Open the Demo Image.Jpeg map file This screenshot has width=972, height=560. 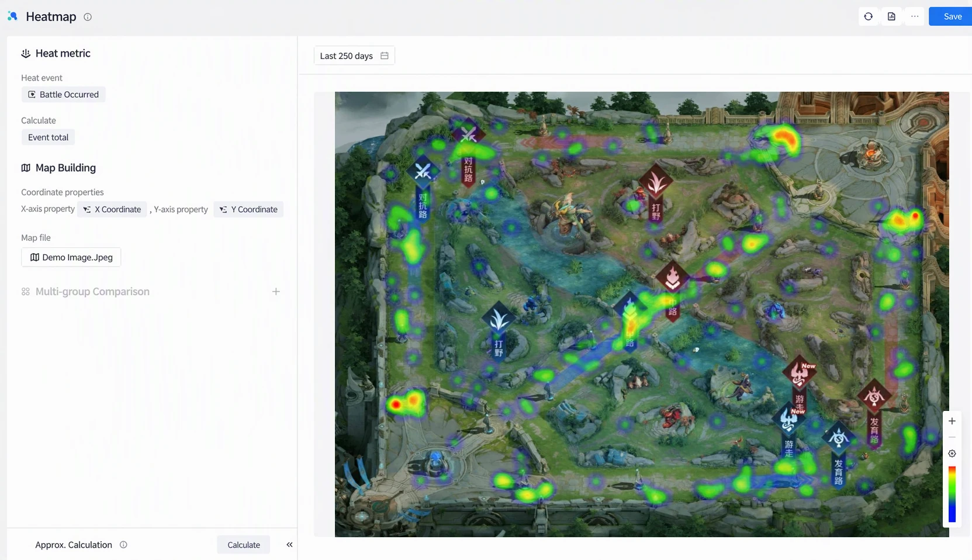pos(71,257)
